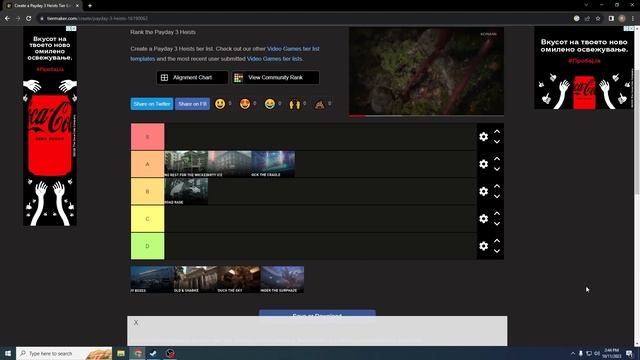Go forward with browser forward arrow

point(18,18)
